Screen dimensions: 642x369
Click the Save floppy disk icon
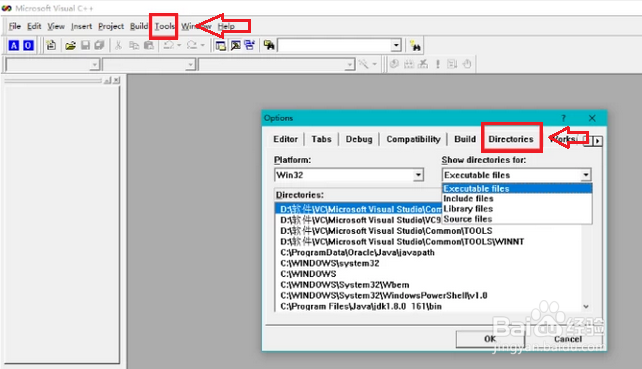click(x=85, y=45)
